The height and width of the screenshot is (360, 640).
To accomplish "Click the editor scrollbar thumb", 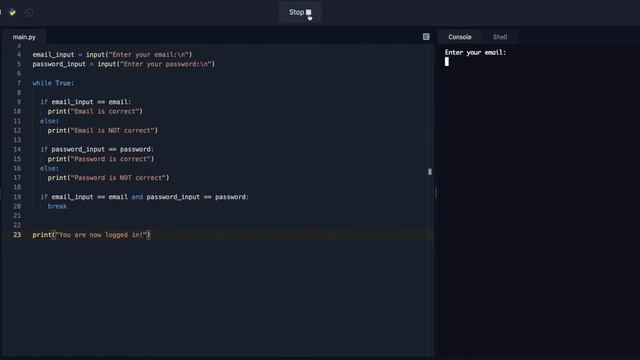I will tap(430, 172).
